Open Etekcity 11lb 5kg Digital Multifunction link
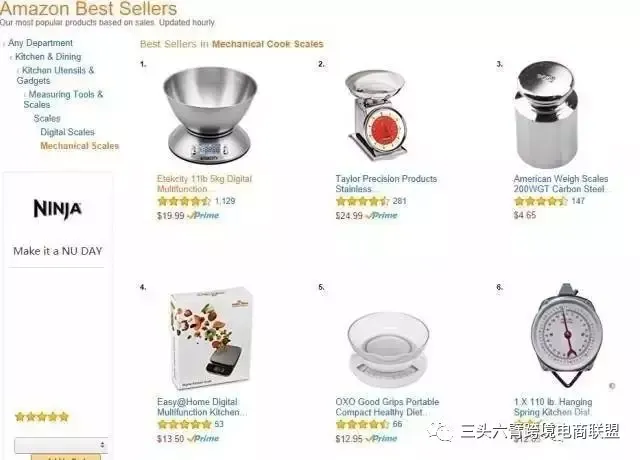Screen dimensions: 640x460 [x=204, y=184]
